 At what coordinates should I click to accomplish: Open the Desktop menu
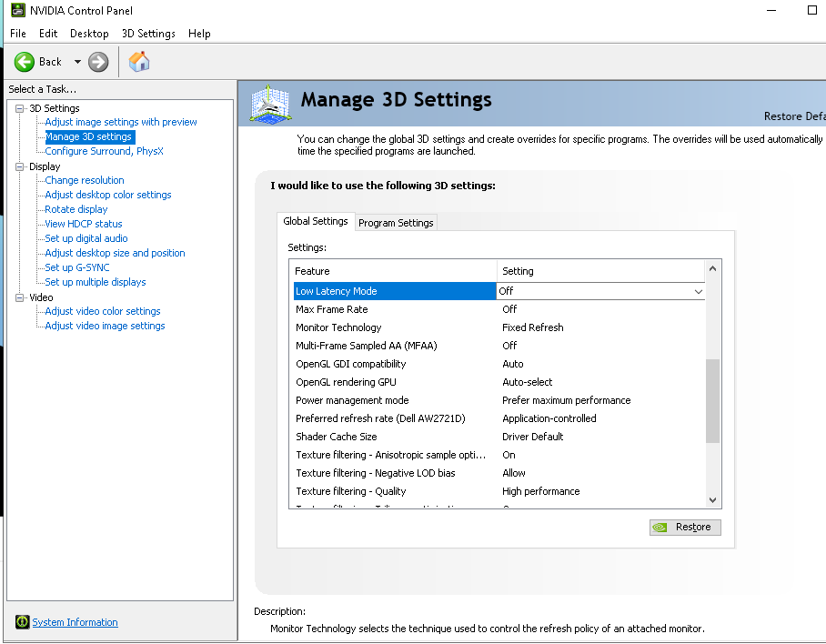(89, 33)
